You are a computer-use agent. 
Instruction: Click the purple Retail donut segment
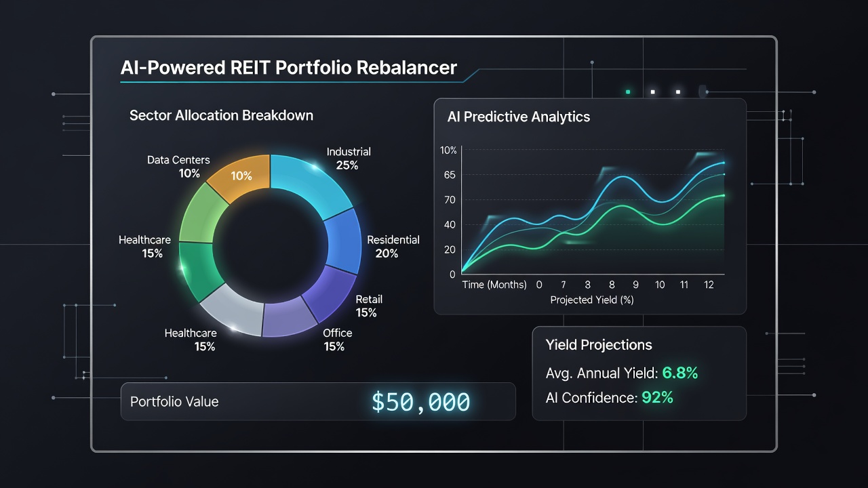(328, 292)
